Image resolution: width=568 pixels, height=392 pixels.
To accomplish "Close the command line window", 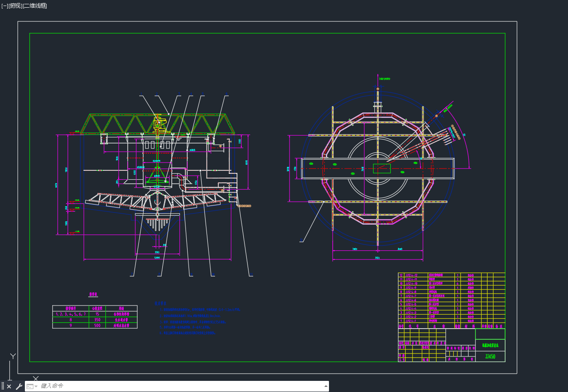I will pyautogui.click(x=9, y=386).
